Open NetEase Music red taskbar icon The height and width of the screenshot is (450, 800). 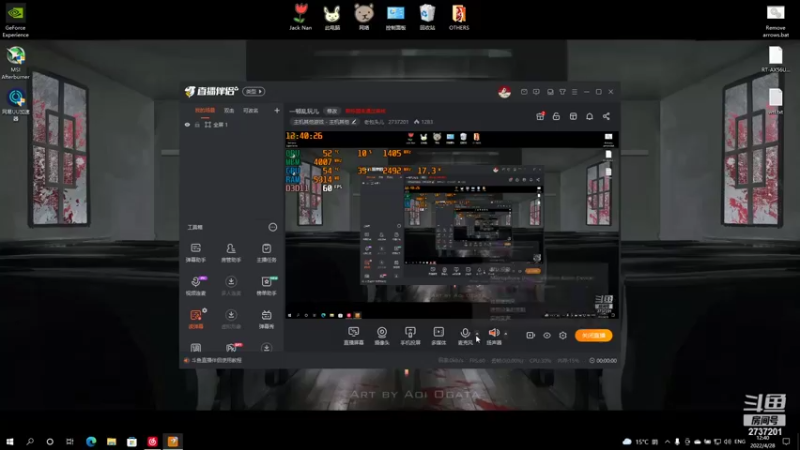152,441
